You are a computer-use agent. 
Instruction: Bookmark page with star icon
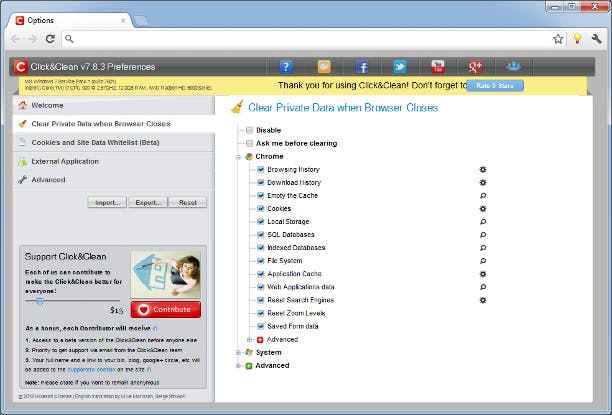point(558,39)
